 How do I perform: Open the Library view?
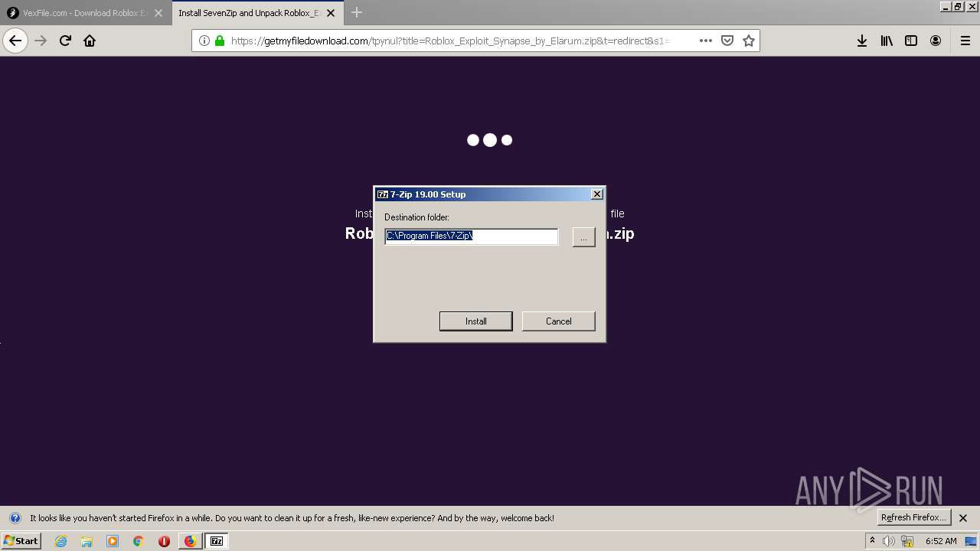pyautogui.click(x=887, y=41)
